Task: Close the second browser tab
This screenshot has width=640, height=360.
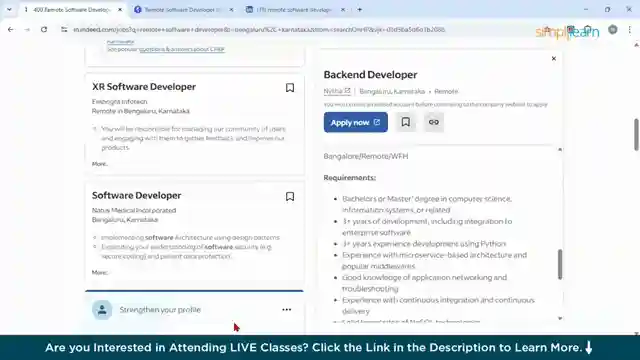Action: (231, 9)
